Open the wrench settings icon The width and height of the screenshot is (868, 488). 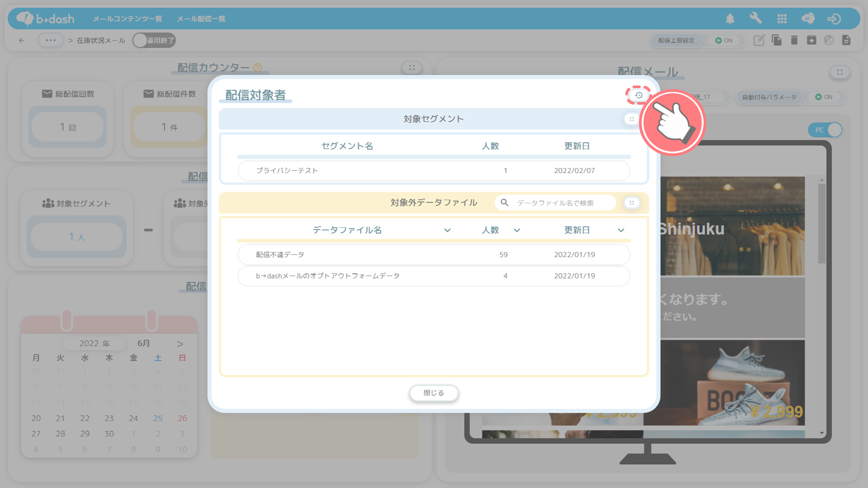pos(755,18)
